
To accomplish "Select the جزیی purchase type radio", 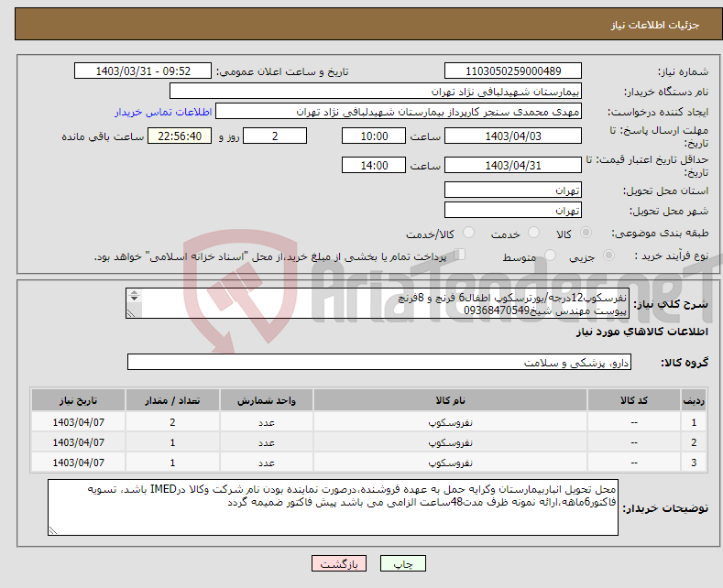I will click(x=608, y=255).
